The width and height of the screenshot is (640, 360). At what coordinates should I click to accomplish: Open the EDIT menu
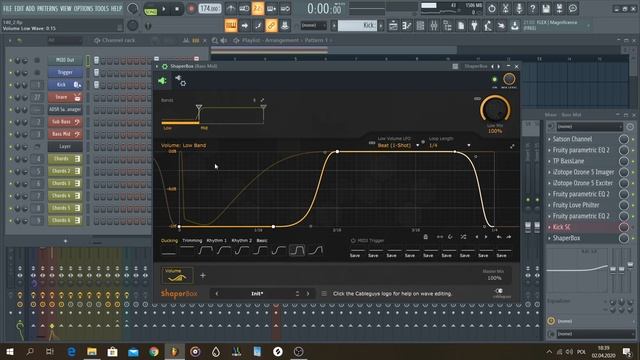coord(19,8)
